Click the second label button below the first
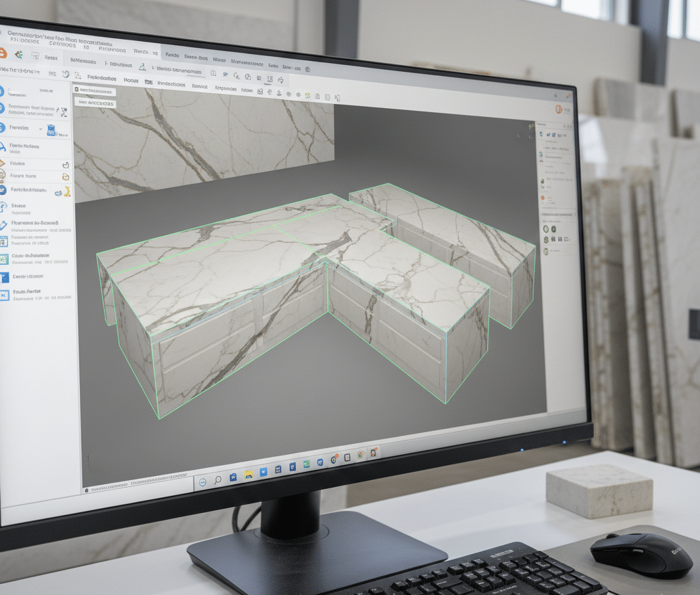Screen dimensions: 700x595 pyautogui.click(x=95, y=103)
